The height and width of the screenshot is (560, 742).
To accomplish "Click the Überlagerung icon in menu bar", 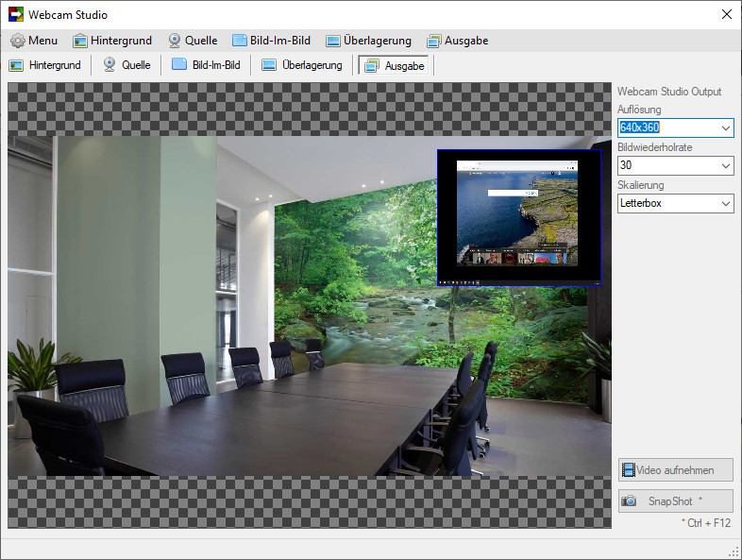I will coord(333,42).
